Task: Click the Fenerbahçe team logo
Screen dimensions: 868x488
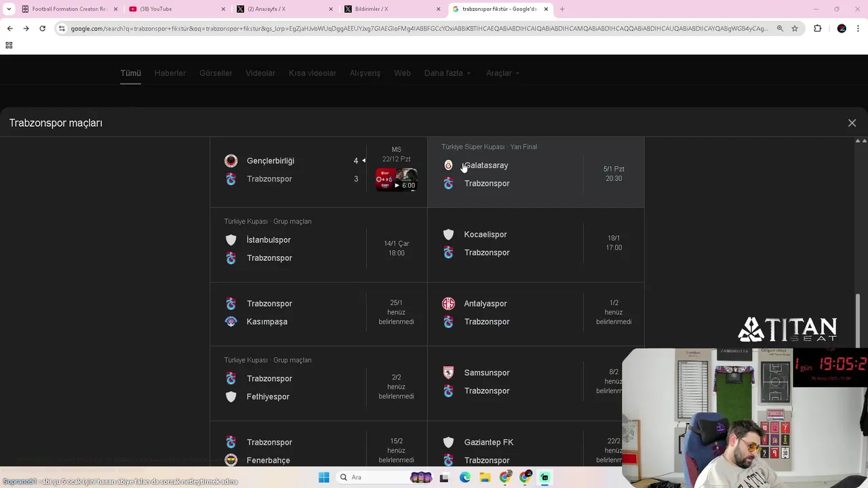Action: tap(231, 460)
